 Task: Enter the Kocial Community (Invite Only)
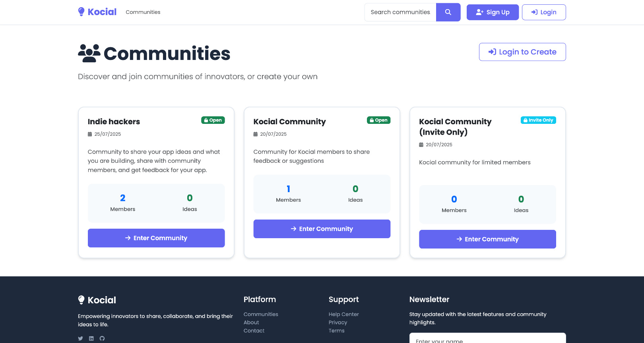click(x=487, y=239)
